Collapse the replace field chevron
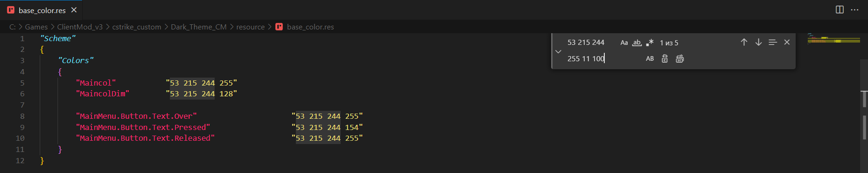 558,51
